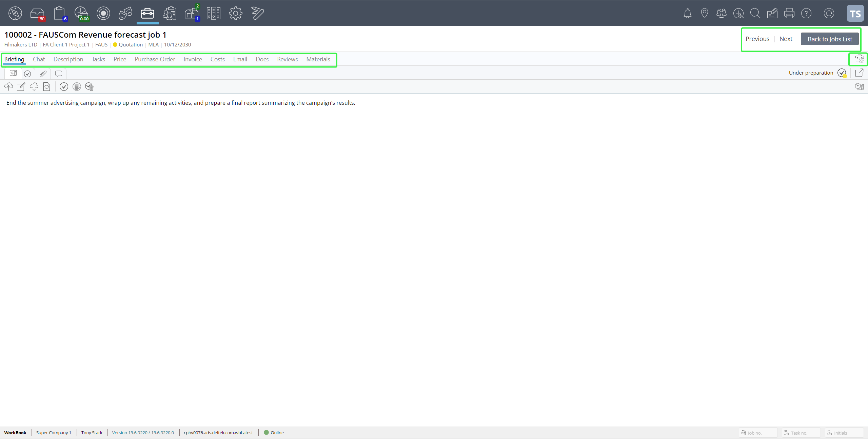
Task: Click the Tony Stark status bar entry
Action: pyautogui.click(x=92, y=433)
